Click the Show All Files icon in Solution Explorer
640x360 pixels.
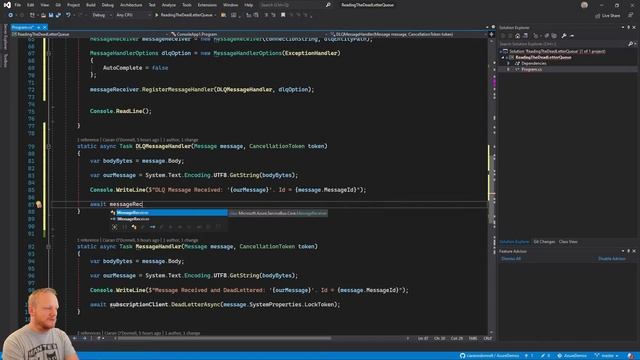(554, 36)
